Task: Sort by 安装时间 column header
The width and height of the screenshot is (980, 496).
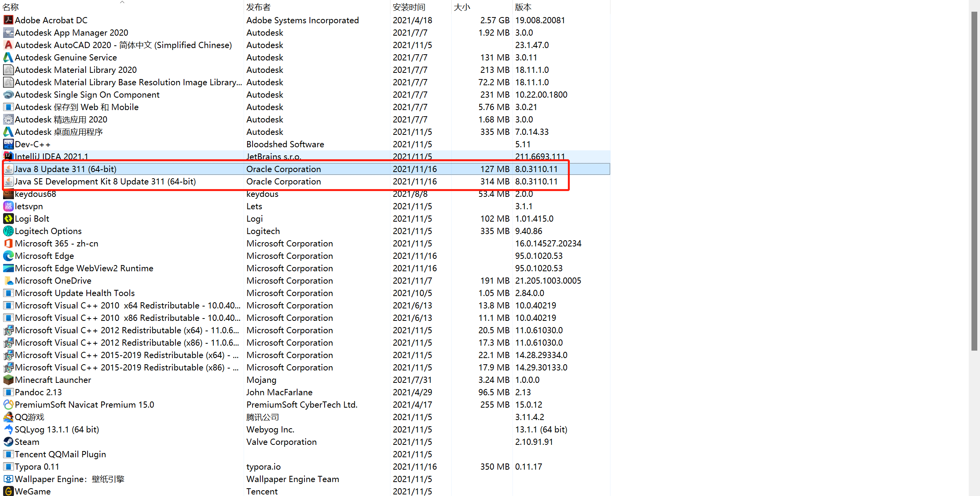Action: (409, 7)
